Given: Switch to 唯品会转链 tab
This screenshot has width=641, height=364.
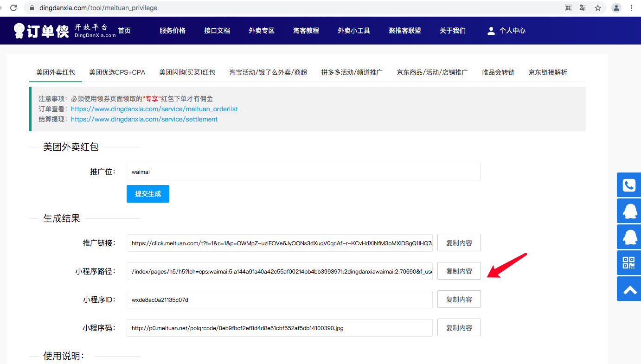Looking at the screenshot, I should tap(499, 72).
